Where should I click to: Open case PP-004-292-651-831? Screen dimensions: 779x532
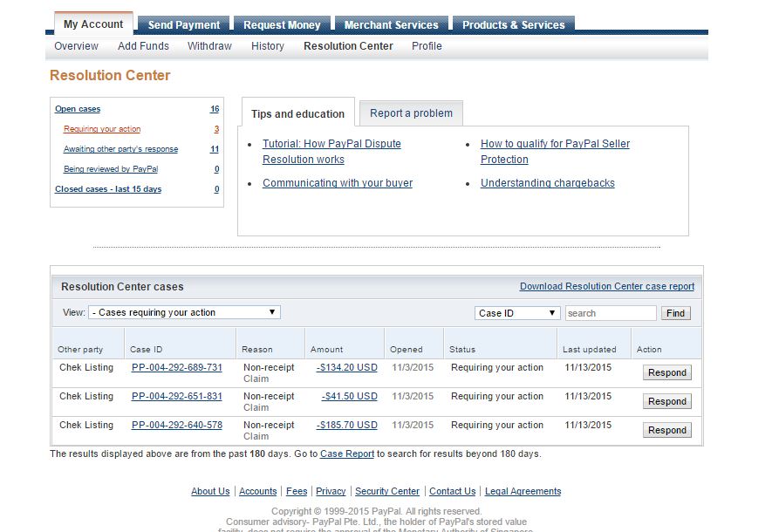coord(177,397)
